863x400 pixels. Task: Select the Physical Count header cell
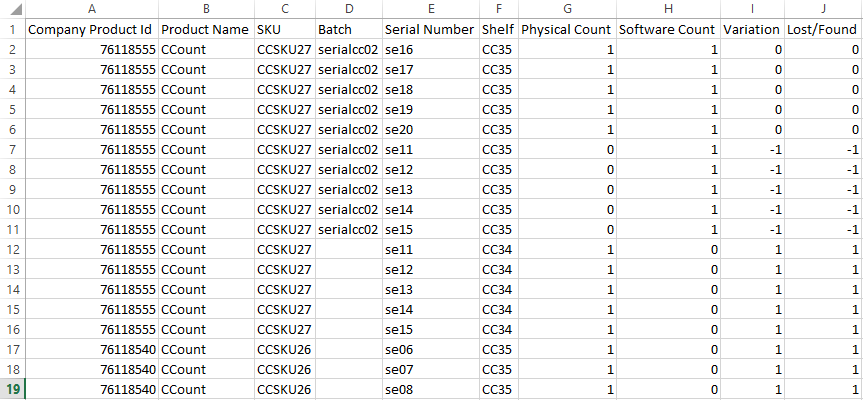tap(567, 30)
